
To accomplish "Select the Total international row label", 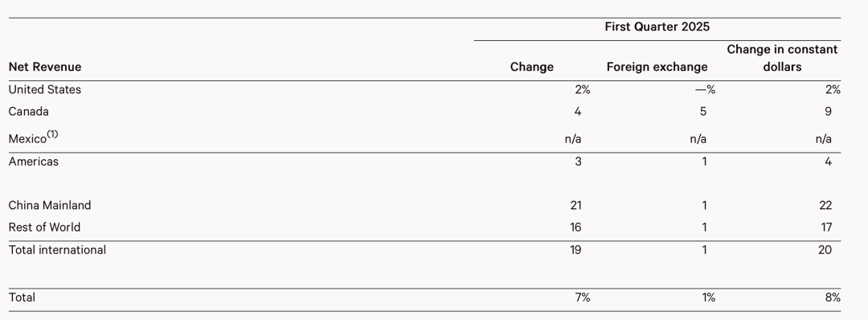I will [x=57, y=250].
